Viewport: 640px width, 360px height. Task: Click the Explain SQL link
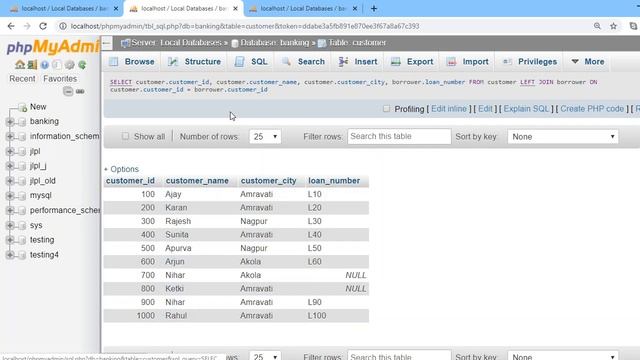tap(526, 109)
